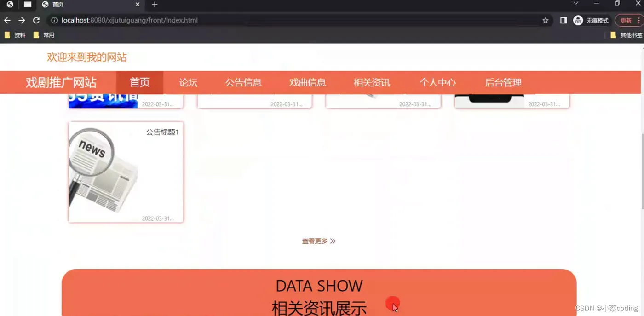The image size is (644, 316).
Task: Go to 首页 in the navigation bar
Action: (x=140, y=82)
